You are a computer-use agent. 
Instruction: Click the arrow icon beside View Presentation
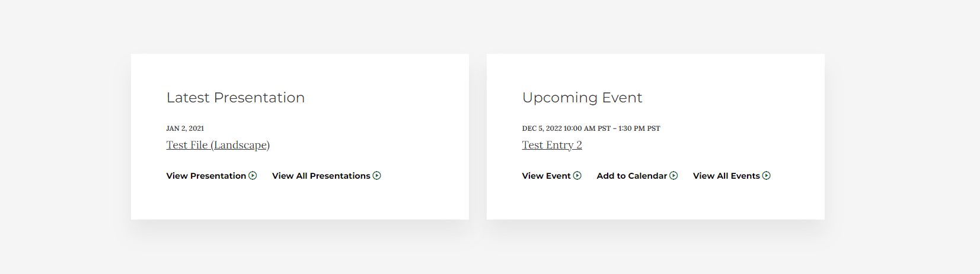coord(253,176)
